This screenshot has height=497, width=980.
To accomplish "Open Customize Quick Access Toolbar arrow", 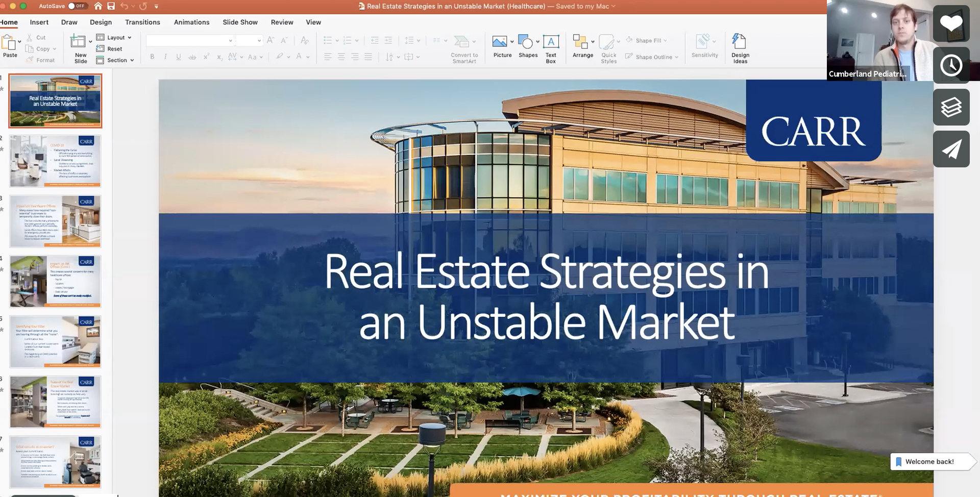I will point(156,7).
